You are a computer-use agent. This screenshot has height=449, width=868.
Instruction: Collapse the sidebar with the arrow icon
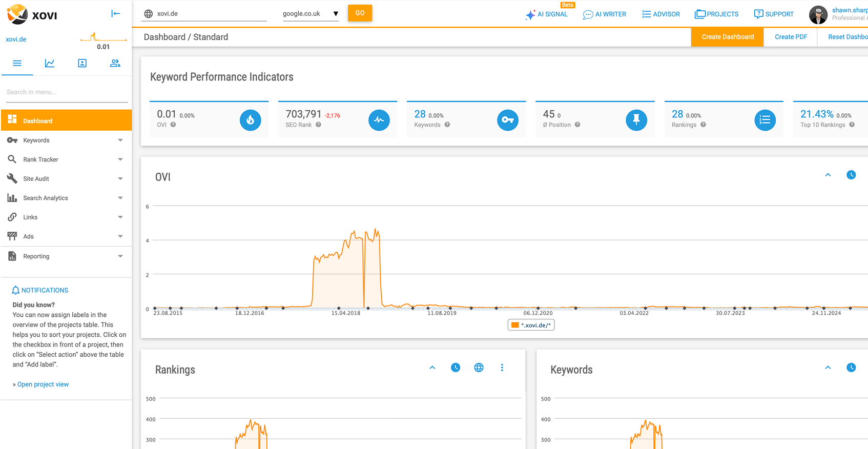click(x=116, y=13)
